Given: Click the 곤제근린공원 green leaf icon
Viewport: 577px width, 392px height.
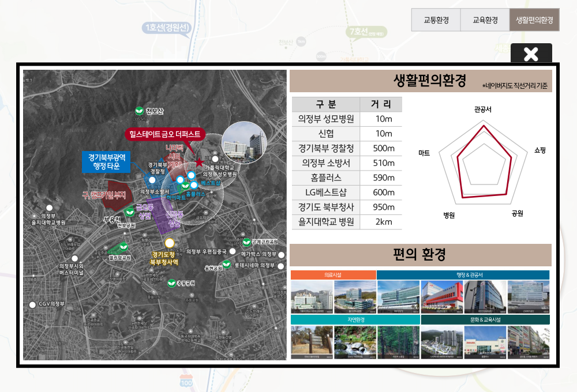Looking at the screenshot, I should [x=246, y=242].
